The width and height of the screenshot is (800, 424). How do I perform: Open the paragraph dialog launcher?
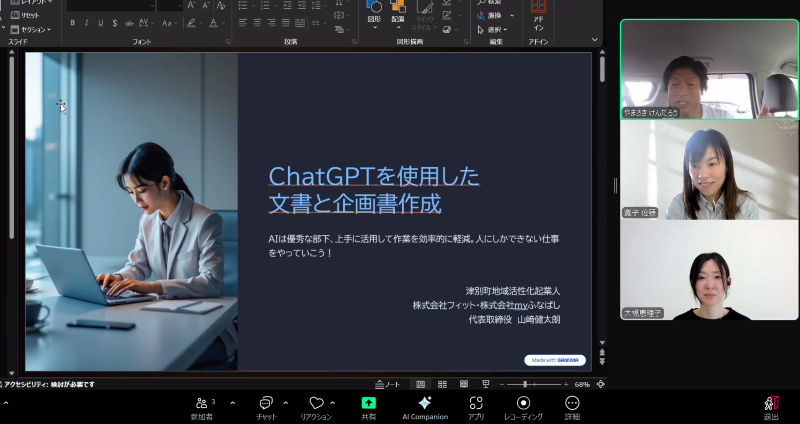click(354, 42)
